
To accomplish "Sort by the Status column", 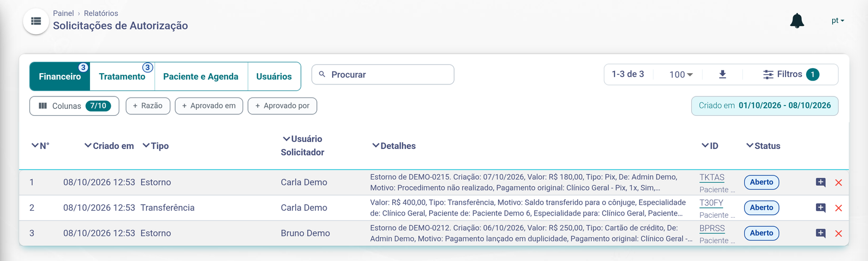I will coord(763,146).
